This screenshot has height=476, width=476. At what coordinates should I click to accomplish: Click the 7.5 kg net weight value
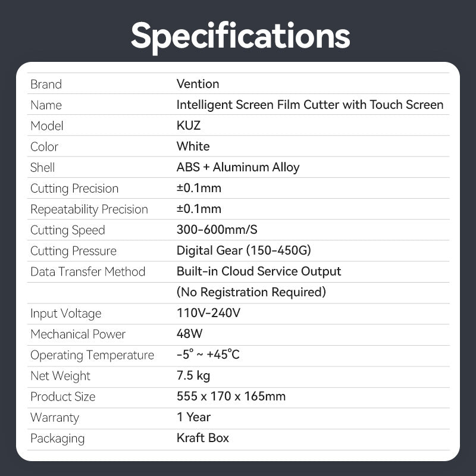click(193, 375)
